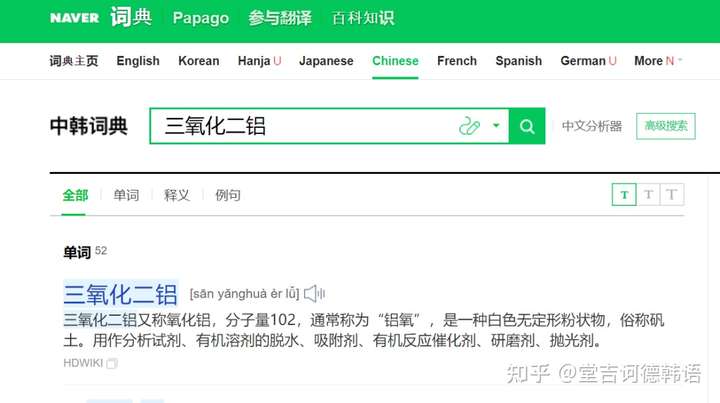
Task: Select the 释义 results tab
Action: 177,195
